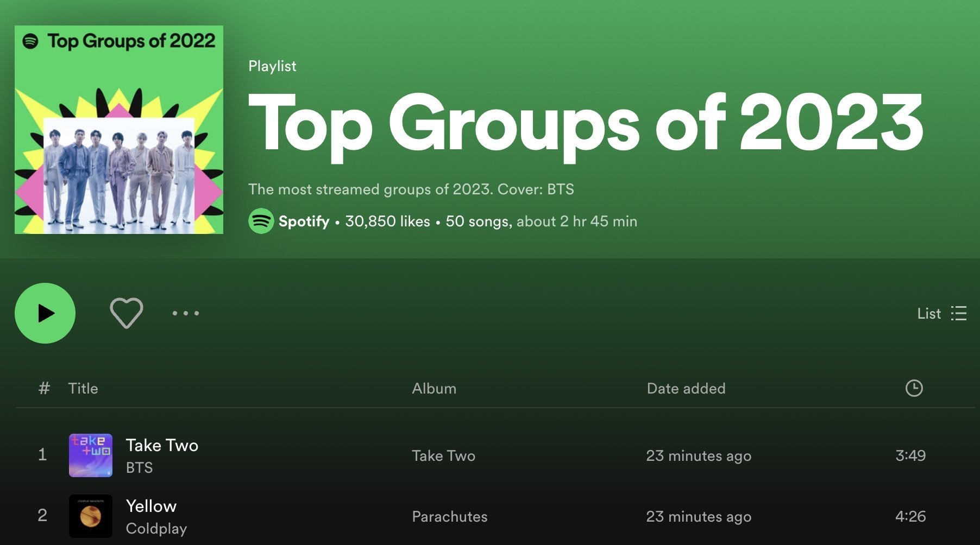This screenshot has width=980, height=545.
Task: Click track number 1
Action: tap(42, 455)
